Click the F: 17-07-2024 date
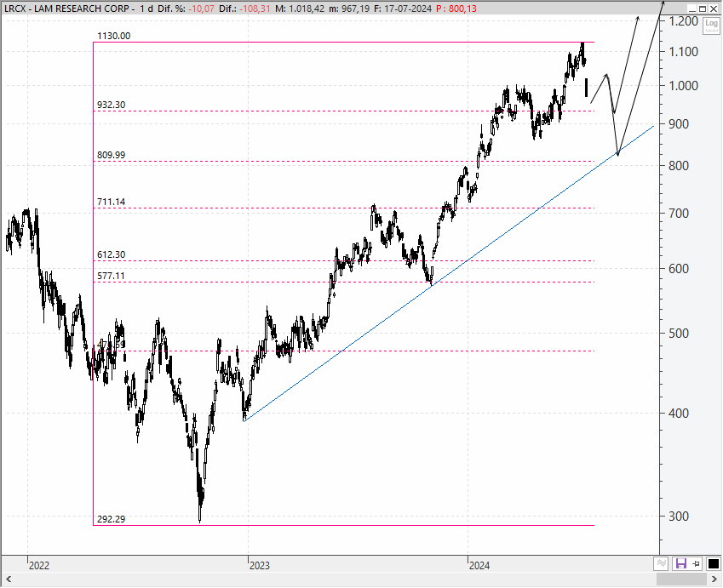723x588 pixels. (403, 9)
